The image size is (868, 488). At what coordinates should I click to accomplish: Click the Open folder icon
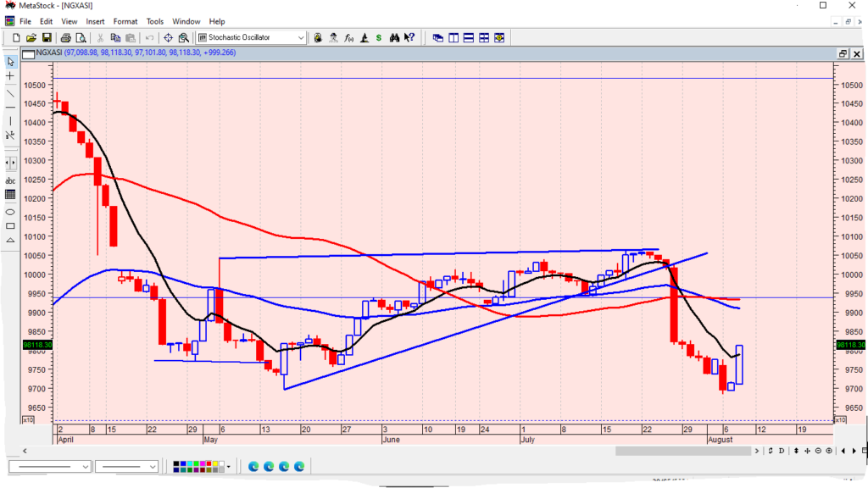click(x=31, y=37)
